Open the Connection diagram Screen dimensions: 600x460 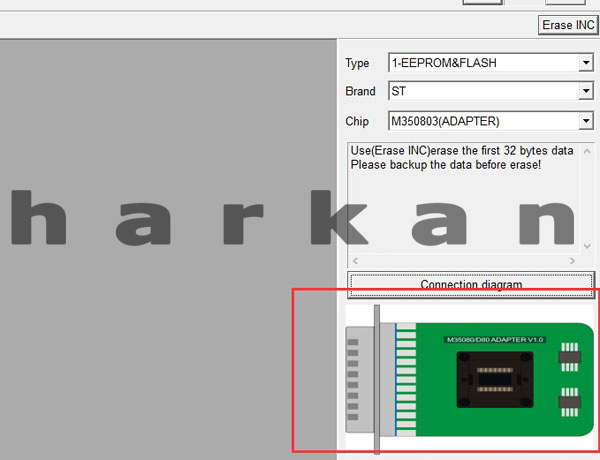(471, 284)
